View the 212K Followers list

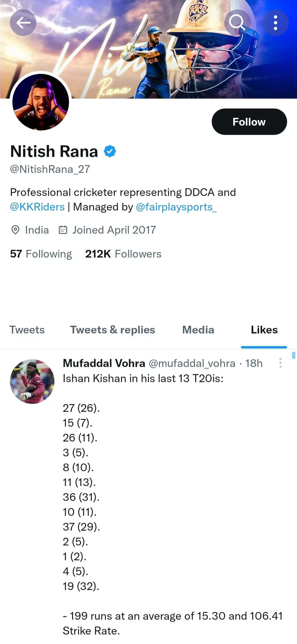click(x=123, y=254)
